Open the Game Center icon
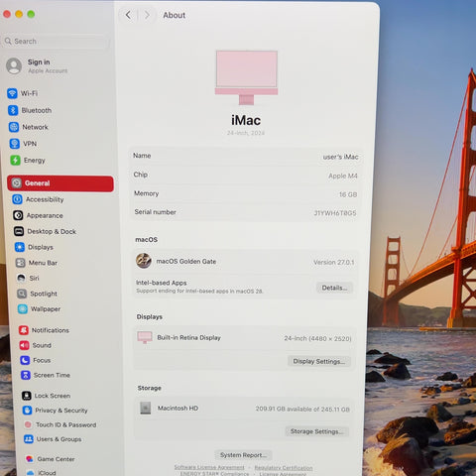Viewport: 476px width, 476px height. coord(30,459)
